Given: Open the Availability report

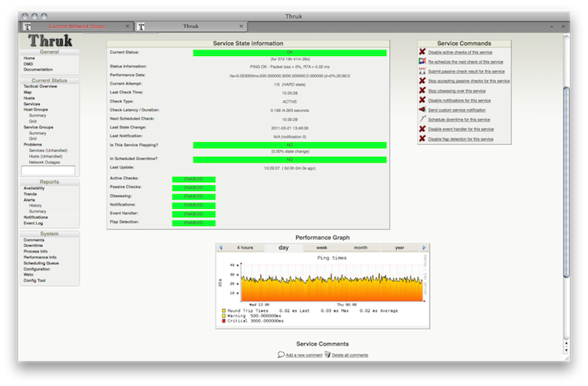Looking at the screenshot, I should [33, 189].
